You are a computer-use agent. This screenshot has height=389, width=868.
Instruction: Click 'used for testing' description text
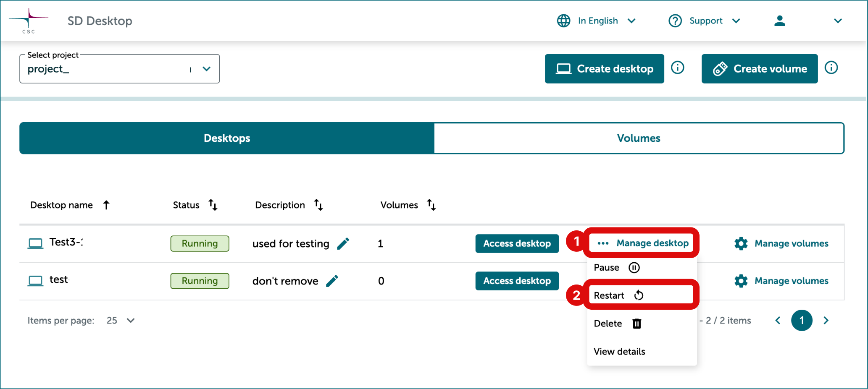291,244
